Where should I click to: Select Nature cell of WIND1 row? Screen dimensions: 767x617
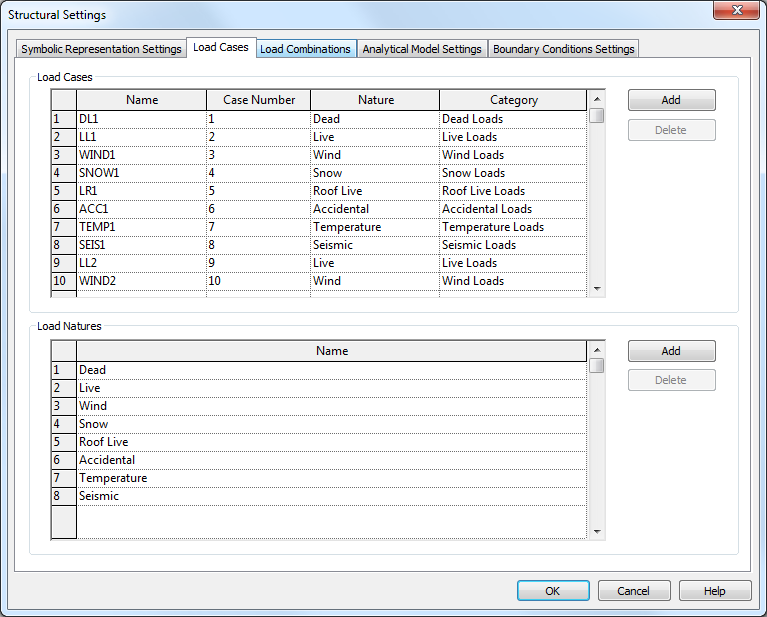click(374, 155)
